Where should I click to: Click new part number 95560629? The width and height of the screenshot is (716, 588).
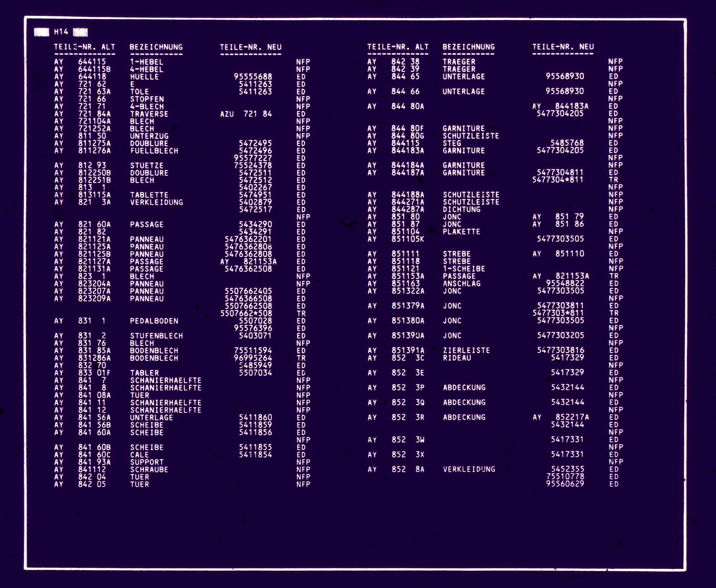coord(565,484)
